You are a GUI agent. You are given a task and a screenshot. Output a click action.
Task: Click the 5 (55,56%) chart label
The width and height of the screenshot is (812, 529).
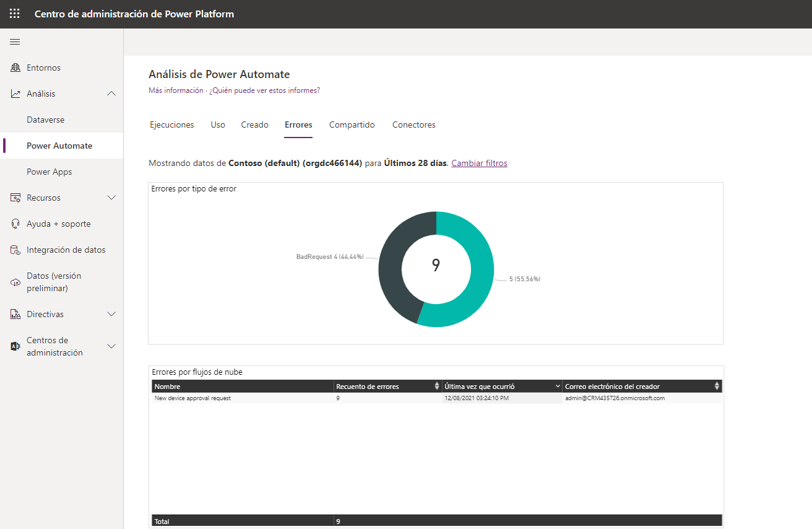(x=525, y=279)
